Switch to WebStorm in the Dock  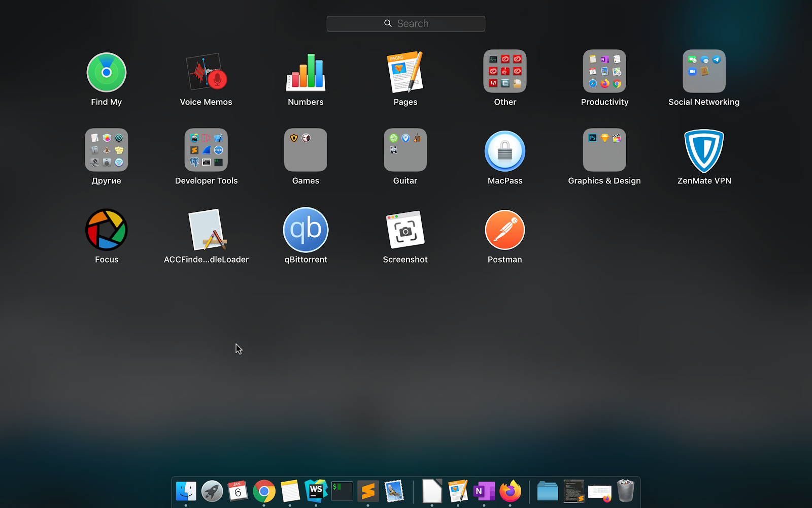coord(316,492)
